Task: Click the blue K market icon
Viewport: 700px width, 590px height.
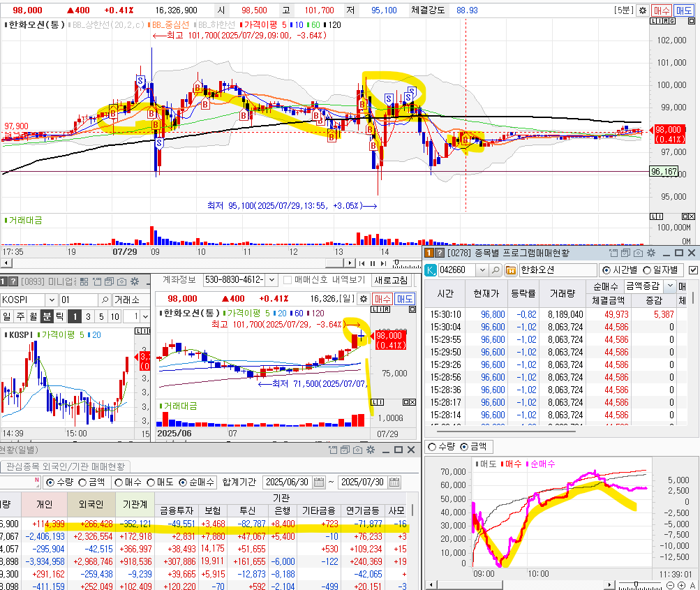Action: pyautogui.click(x=431, y=270)
